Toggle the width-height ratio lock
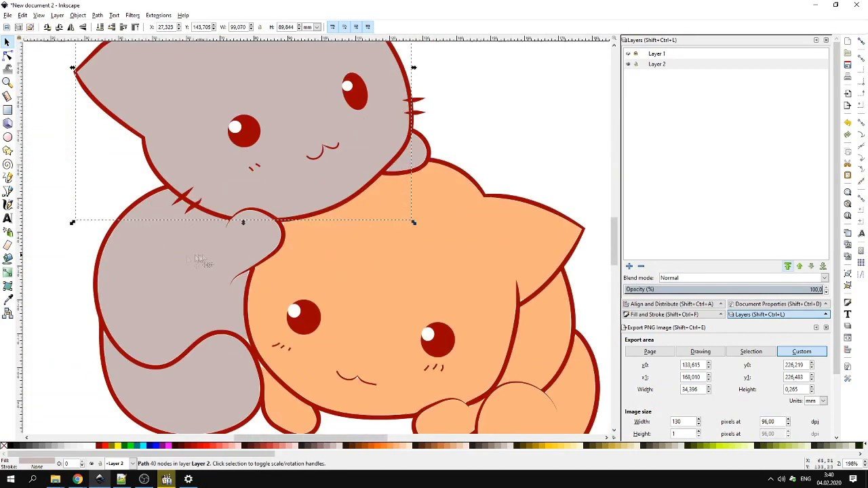The width and height of the screenshot is (868, 488). click(x=260, y=27)
